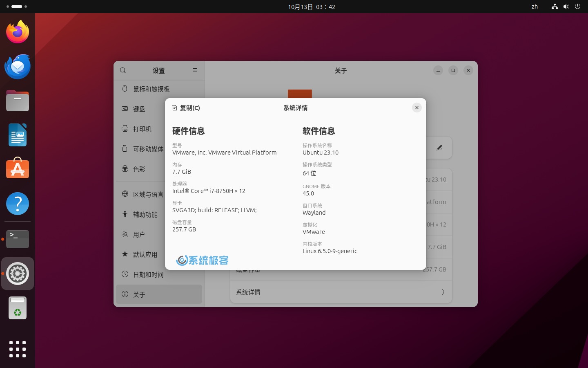This screenshot has height=368, width=588.
Task: Expand the 系统详情 row chevron
Action: [443, 292]
